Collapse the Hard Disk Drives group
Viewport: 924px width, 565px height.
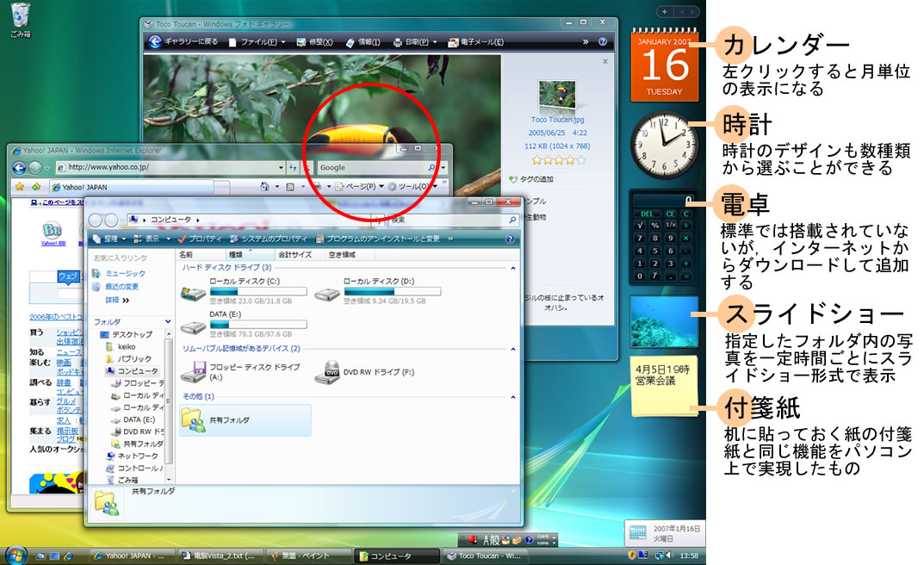point(514,268)
